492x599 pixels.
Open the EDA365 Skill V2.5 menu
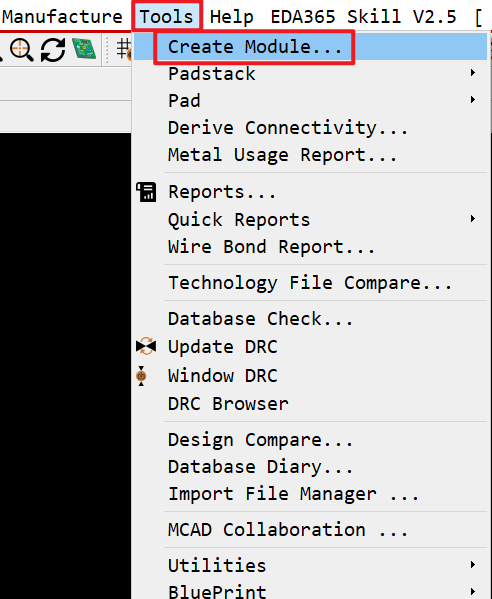(x=363, y=17)
